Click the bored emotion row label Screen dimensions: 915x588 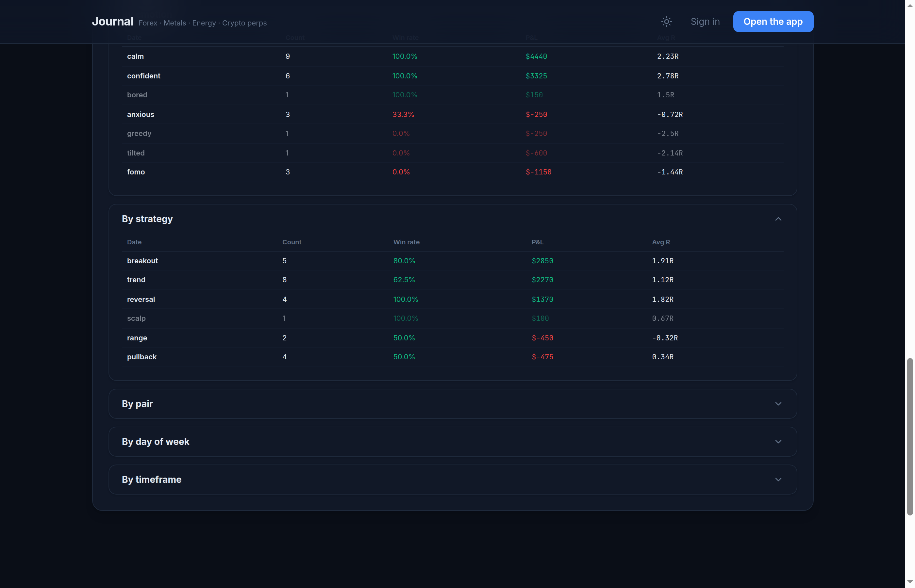click(x=137, y=95)
